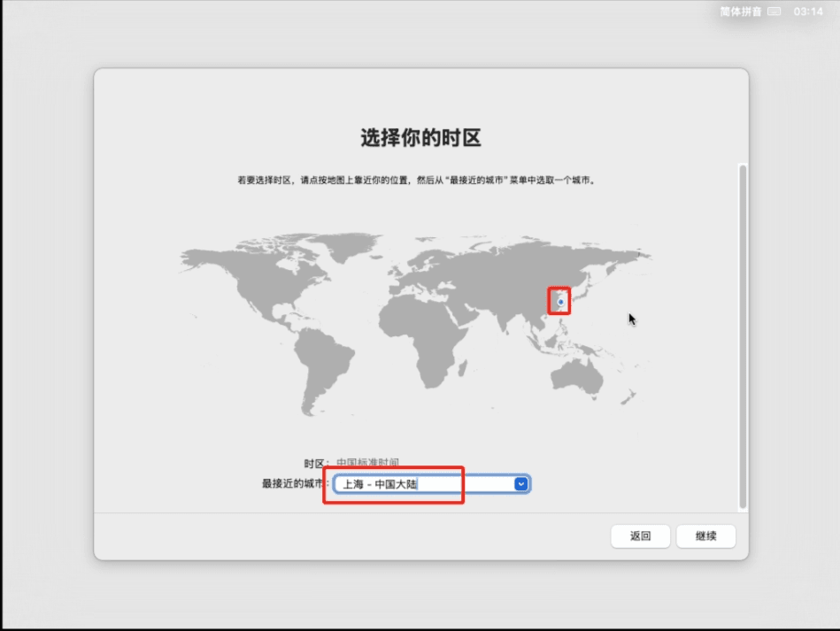Click the 选择你的时区 heading
Screen dimensions: 840x631
point(420,138)
